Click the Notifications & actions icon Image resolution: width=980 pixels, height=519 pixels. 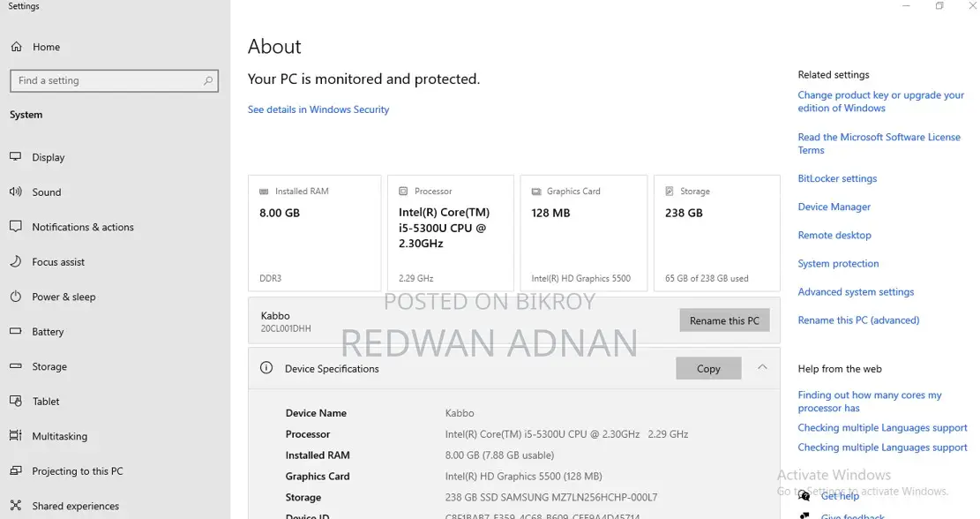pos(16,226)
